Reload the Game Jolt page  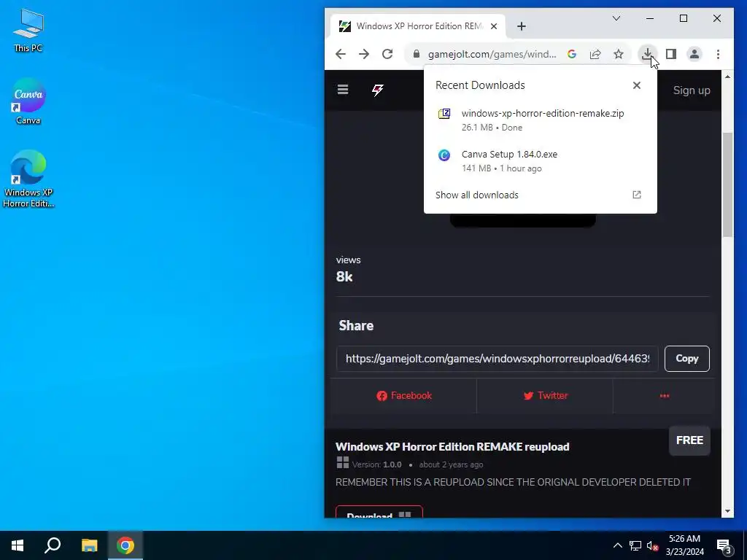[387, 54]
